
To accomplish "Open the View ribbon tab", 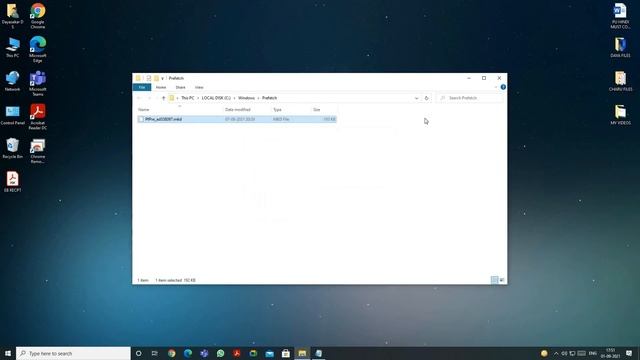I will [199, 87].
